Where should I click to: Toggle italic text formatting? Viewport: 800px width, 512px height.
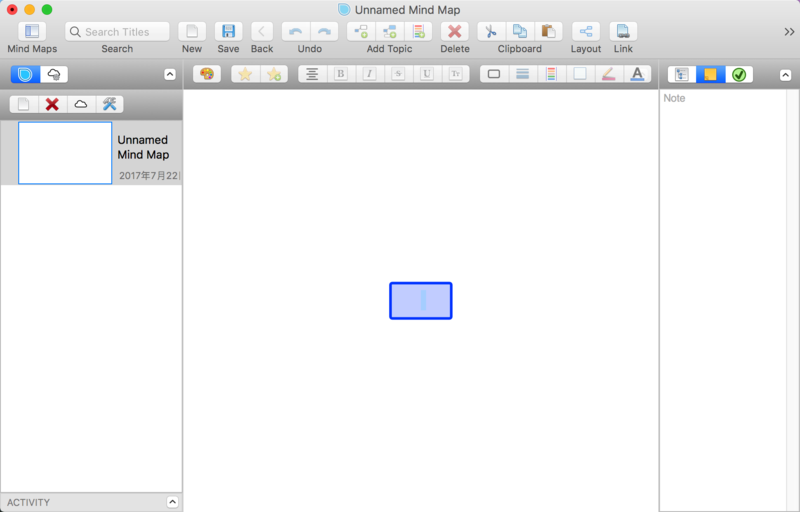point(369,74)
